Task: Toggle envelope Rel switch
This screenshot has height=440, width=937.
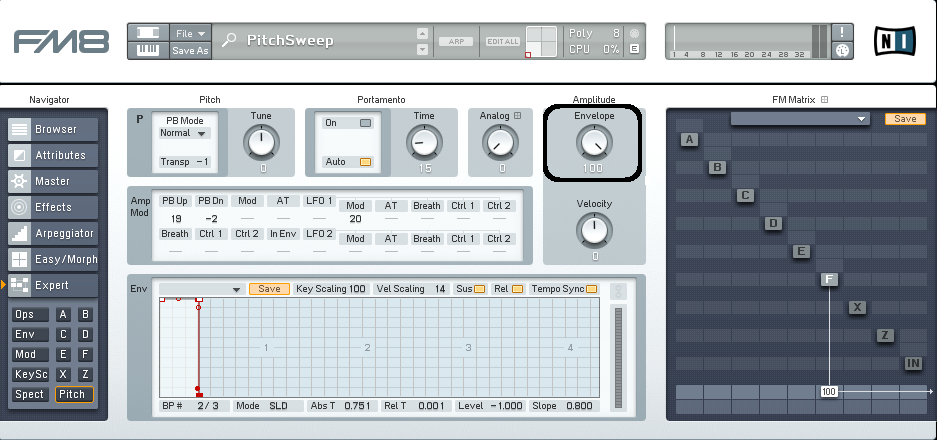Action: 517,289
